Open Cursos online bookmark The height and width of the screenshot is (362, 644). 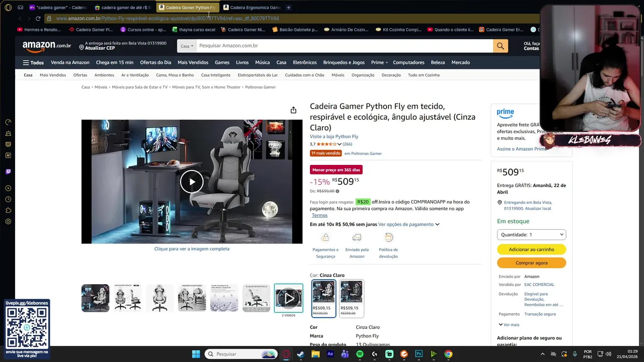pyautogui.click(x=143, y=30)
